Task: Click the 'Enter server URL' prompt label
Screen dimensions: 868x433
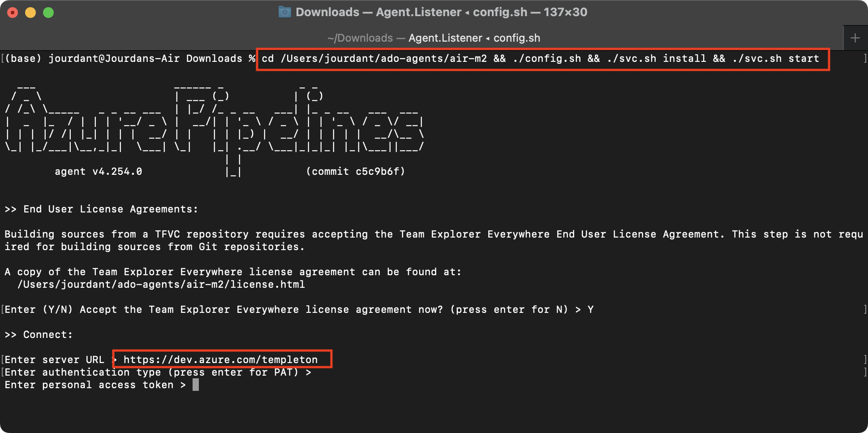Action: point(54,360)
